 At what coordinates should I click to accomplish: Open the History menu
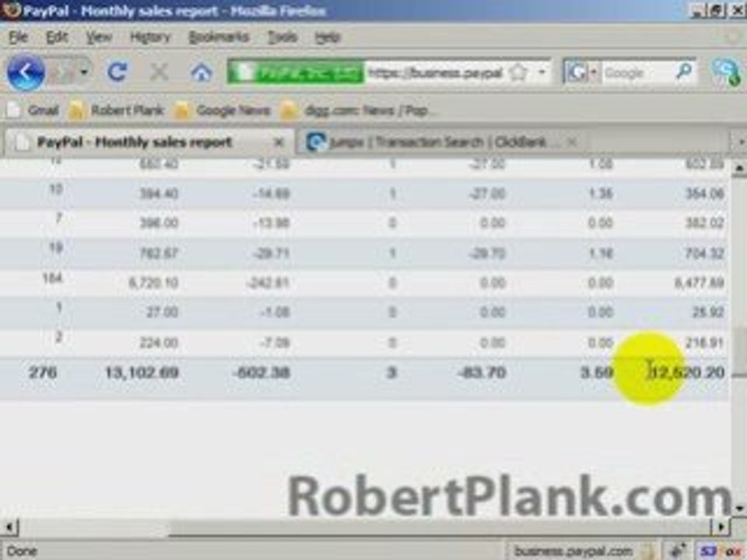pyautogui.click(x=150, y=37)
